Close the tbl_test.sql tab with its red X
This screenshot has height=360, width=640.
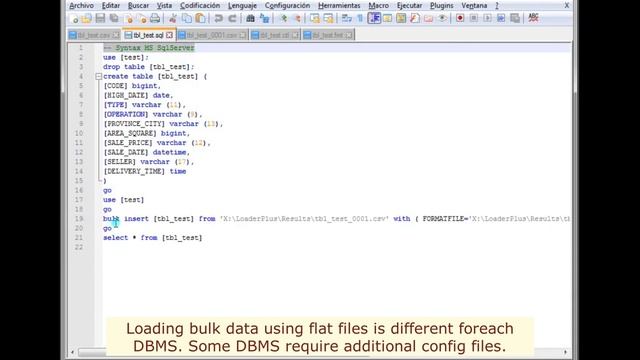pos(169,36)
